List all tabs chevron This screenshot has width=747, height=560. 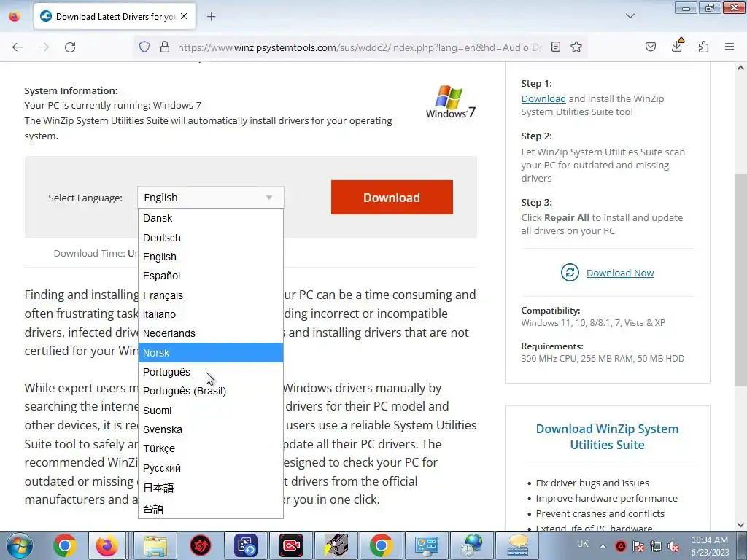coord(630,16)
